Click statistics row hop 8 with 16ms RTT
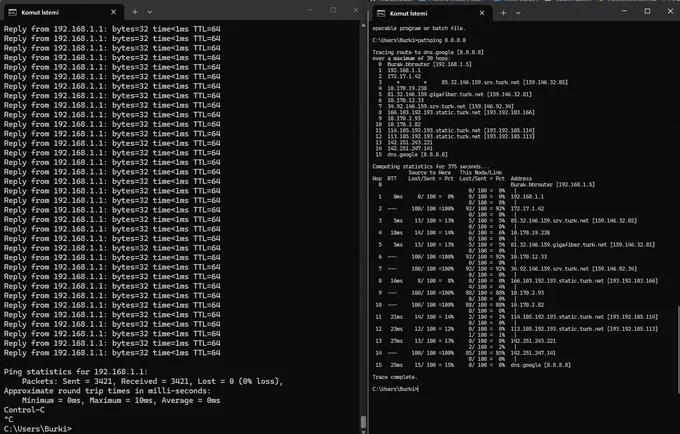This screenshot has width=680, height=434. (517, 281)
